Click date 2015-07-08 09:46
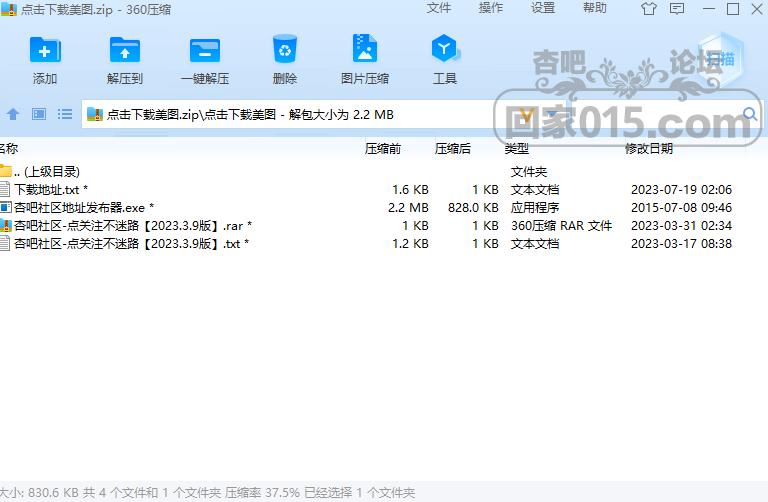The width and height of the screenshot is (768, 502). pos(681,208)
